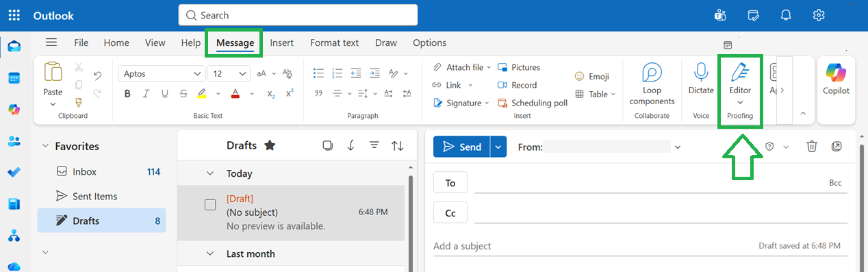Collapse the Today message group
The height and width of the screenshot is (272, 868).
point(210,173)
